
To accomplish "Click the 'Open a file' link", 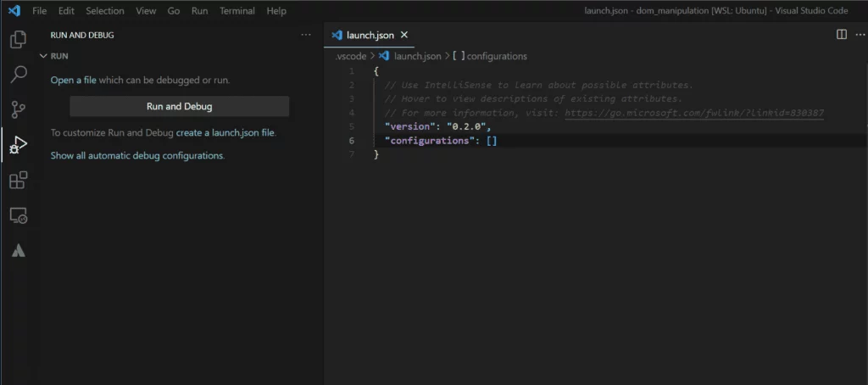I will (x=74, y=80).
